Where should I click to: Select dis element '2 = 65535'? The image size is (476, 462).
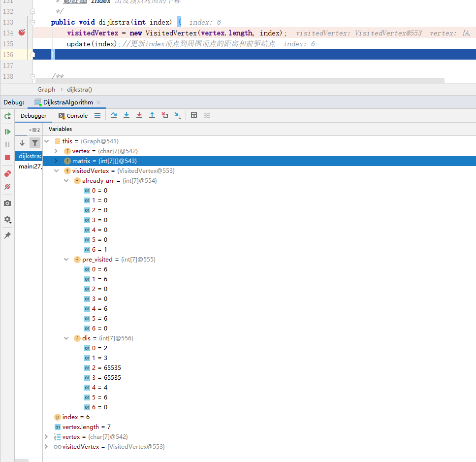pyautogui.click(x=259, y=368)
